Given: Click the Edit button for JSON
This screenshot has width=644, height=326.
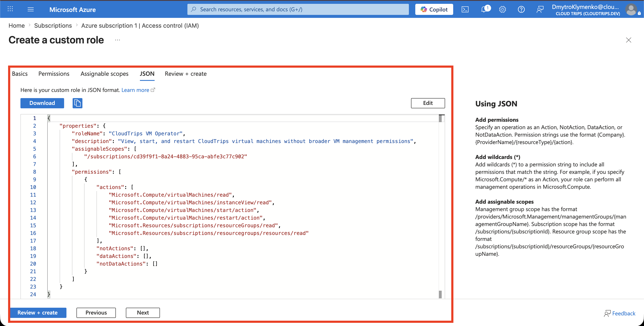Looking at the screenshot, I should (428, 103).
